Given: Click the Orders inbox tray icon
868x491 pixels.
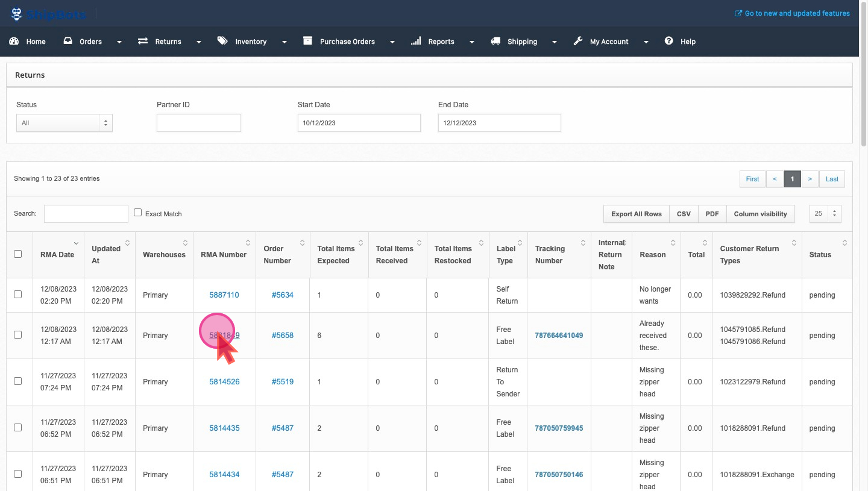Looking at the screenshot, I should [x=68, y=41].
